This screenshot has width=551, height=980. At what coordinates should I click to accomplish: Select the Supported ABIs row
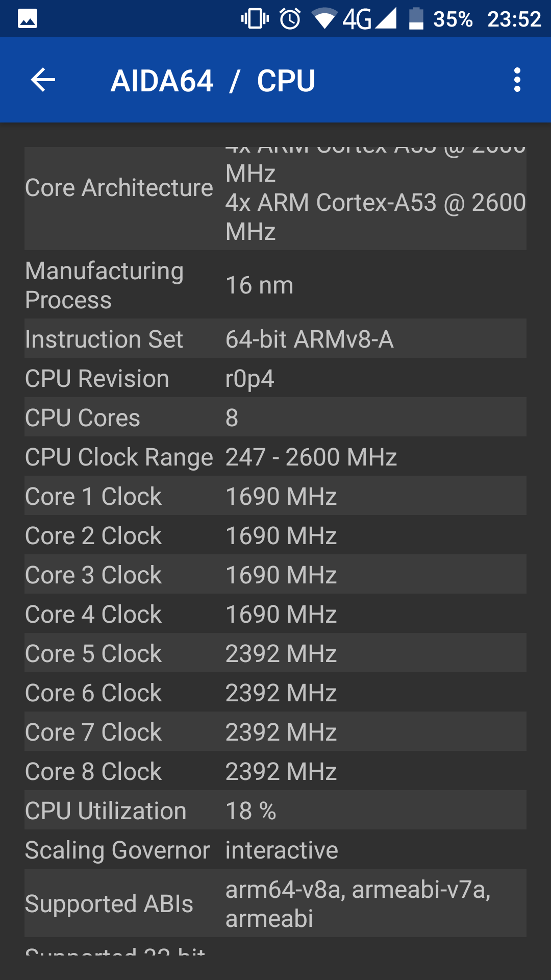[275, 903]
